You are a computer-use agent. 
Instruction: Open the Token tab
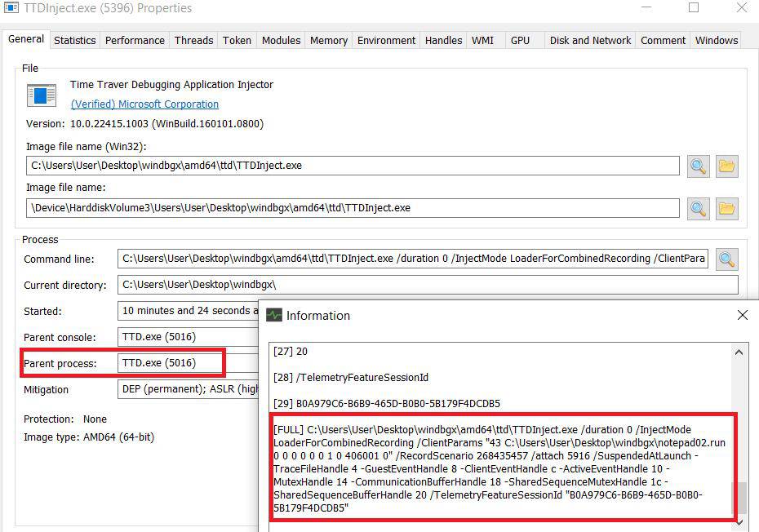pos(237,39)
